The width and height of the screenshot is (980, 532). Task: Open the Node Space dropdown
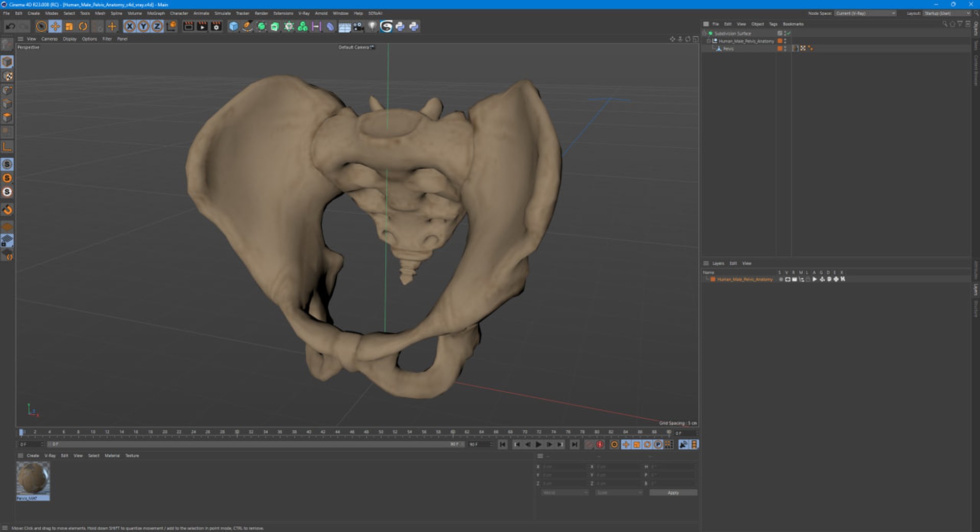(865, 13)
